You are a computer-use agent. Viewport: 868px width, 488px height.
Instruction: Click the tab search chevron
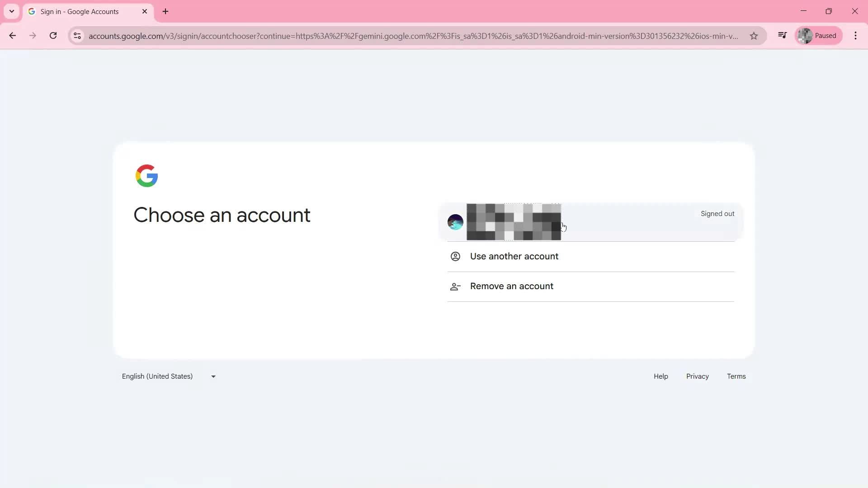pos(11,11)
